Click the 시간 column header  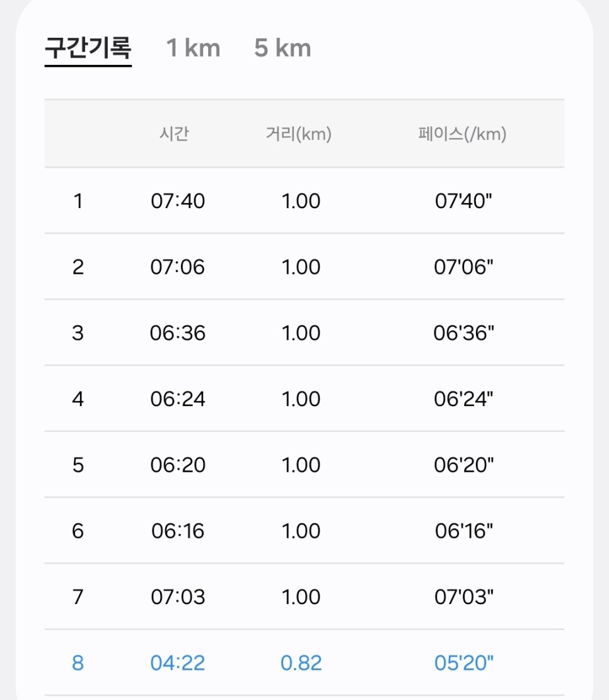pos(175,134)
